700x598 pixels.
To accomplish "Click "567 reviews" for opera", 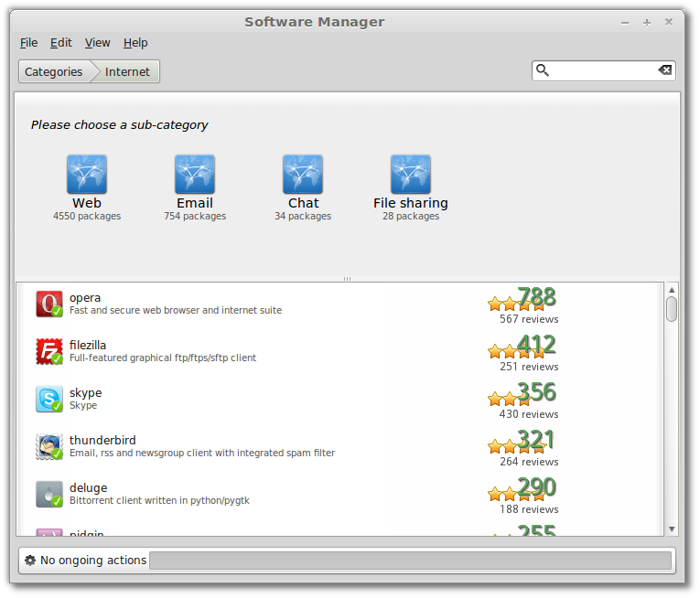I will pyautogui.click(x=529, y=319).
